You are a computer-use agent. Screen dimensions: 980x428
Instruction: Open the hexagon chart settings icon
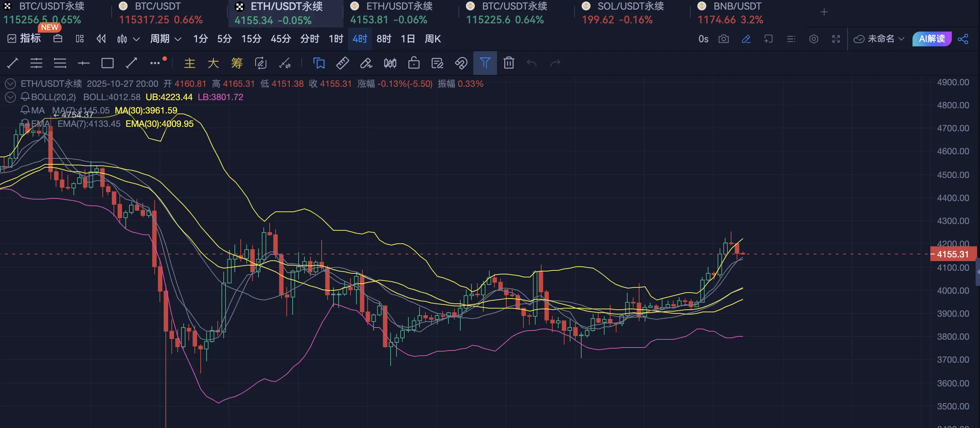pos(813,39)
